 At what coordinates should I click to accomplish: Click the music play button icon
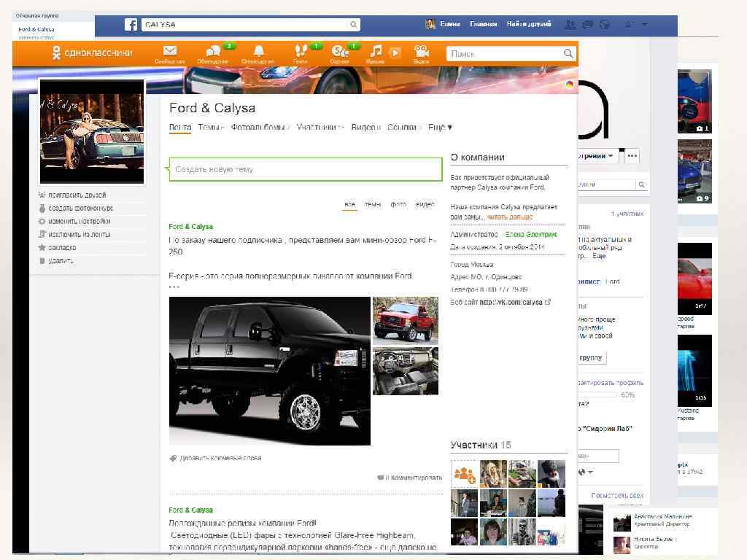(395, 52)
